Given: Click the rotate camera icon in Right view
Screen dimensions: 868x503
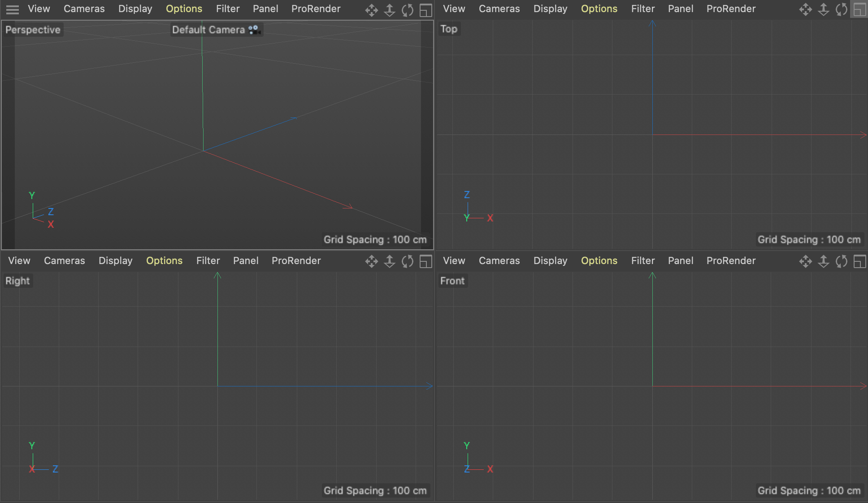Looking at the screenshot, I should tap(408, 261).
